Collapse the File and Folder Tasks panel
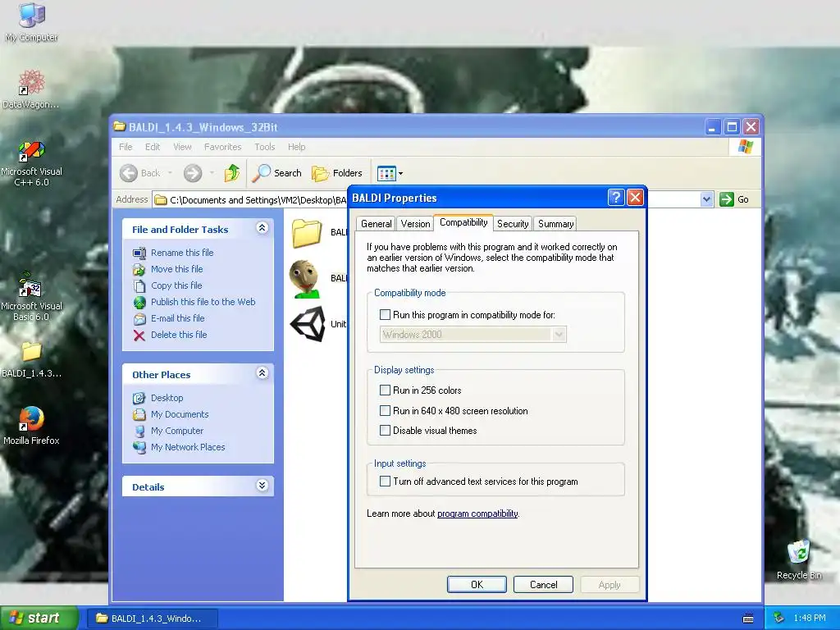 262,228
